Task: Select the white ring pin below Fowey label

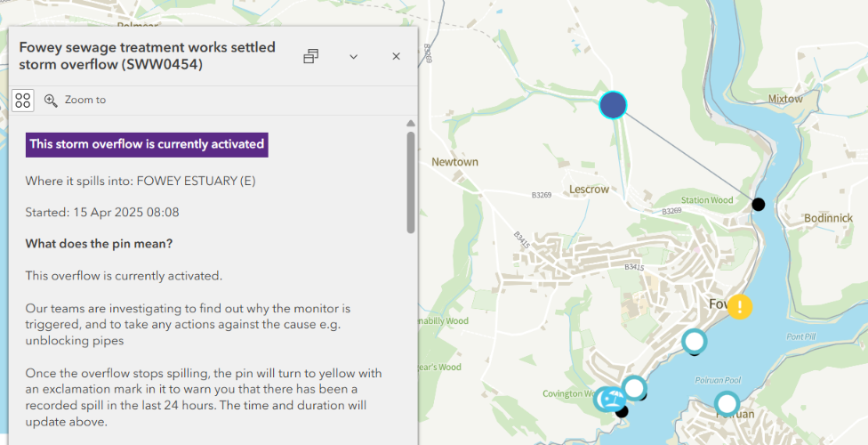Action: pyautogui.click(x=694, y=341)
